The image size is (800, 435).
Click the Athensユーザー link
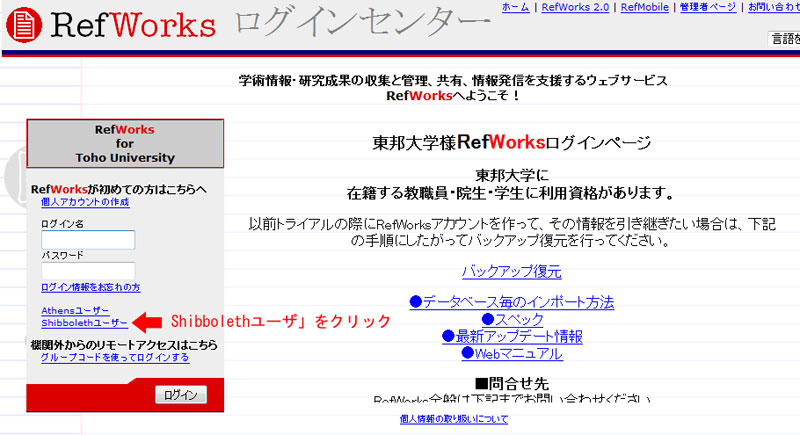[x=75, y=310]
